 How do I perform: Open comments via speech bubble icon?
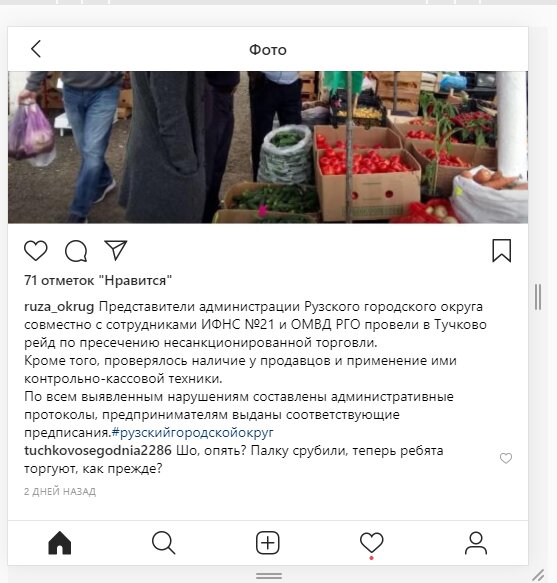click(76, 251)
